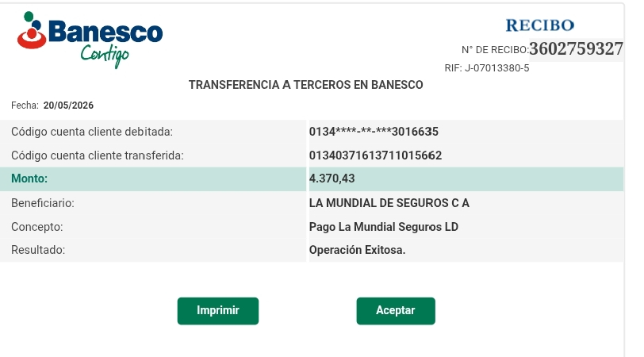Click the debited account number 0134****3016635
Screen dimensions: 644x357
coord(374,132)
